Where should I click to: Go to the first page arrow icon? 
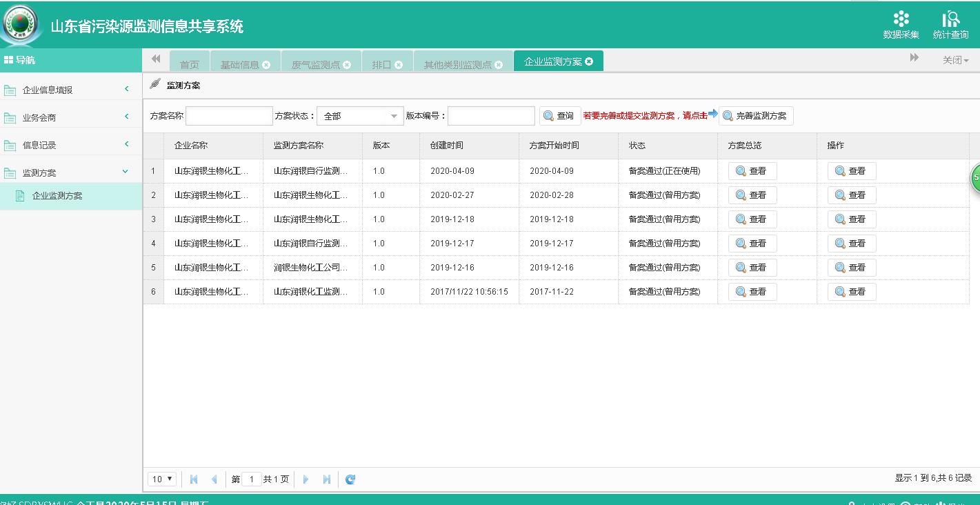click(194, 479)
